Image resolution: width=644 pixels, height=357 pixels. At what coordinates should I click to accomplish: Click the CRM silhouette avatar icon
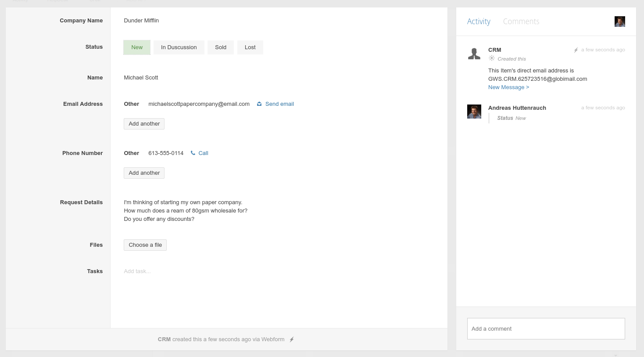474,54
